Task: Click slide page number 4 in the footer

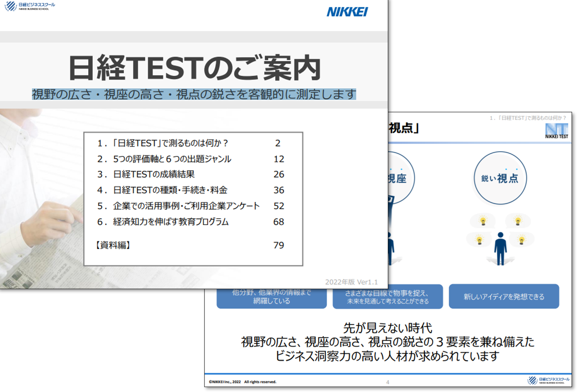Action: pyautogui.click(x=388, y=382)
